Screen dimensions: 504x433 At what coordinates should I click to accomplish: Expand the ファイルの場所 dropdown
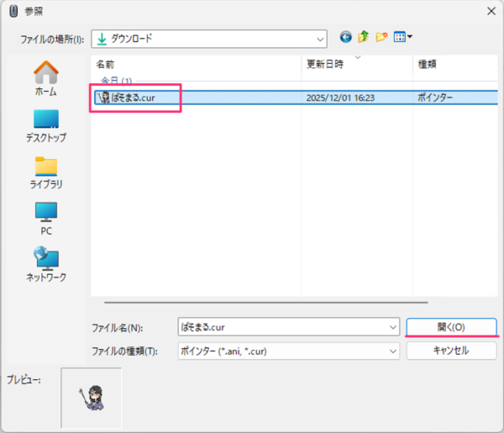(x=320, y=39)
